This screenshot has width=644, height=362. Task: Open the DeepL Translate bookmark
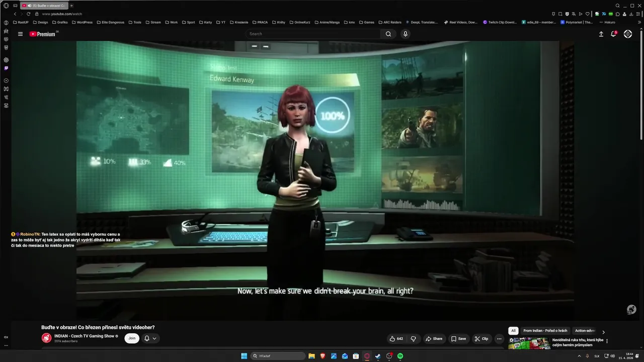tap(422, 22)
